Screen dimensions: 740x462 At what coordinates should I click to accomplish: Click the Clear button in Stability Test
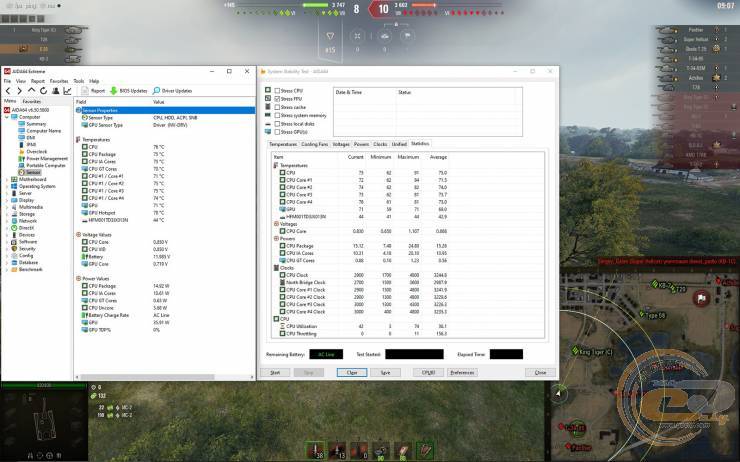click(352, 372)
